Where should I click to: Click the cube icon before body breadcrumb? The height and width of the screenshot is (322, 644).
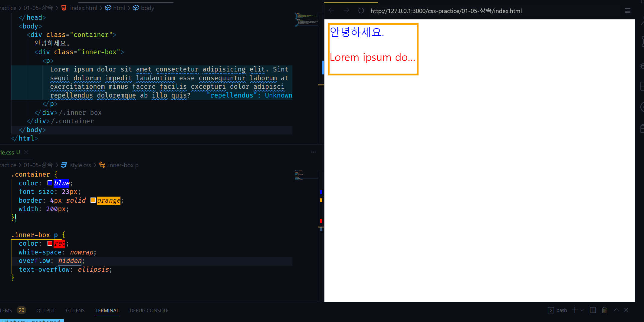click(136, 8)
